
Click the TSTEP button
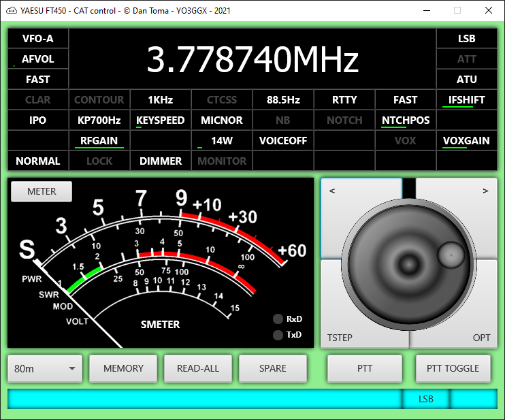[x=340, y=338]
